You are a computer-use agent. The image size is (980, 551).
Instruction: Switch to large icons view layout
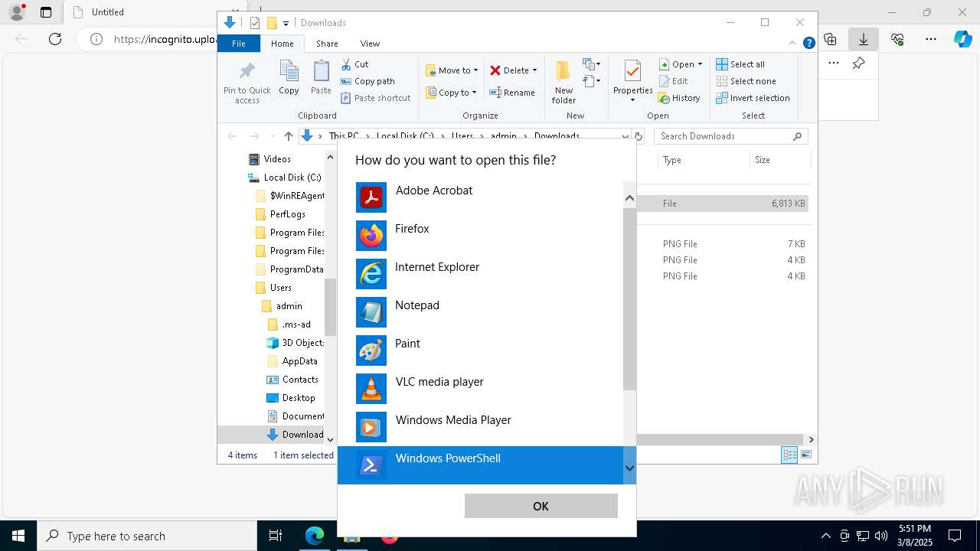[805, 455]
